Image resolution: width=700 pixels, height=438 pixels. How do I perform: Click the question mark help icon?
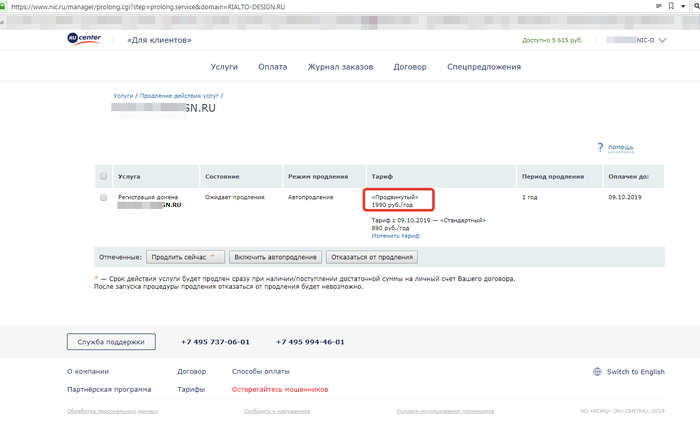click(x=600, y=147)
